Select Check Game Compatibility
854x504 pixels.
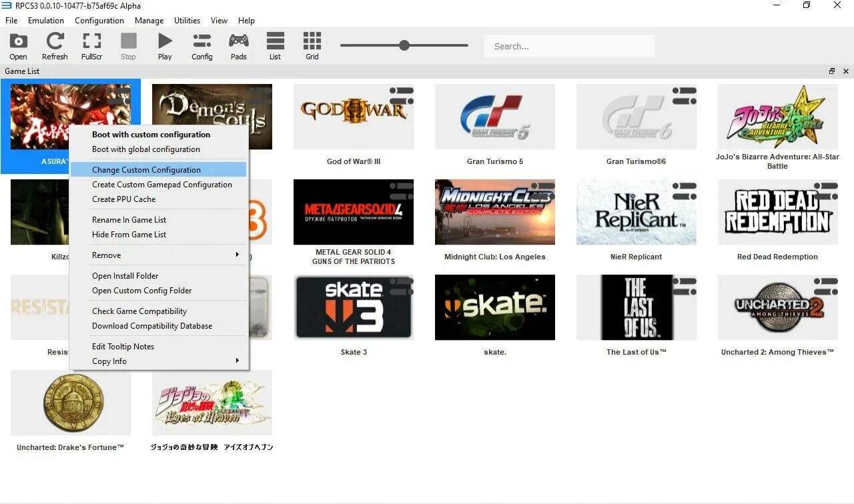click(x=159, y=311)
